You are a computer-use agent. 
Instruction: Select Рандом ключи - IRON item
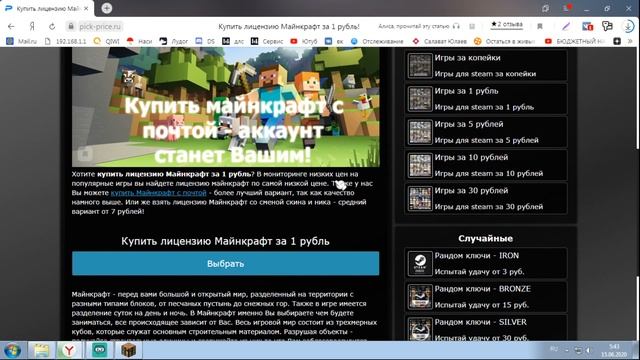click(x=486, y=264)
